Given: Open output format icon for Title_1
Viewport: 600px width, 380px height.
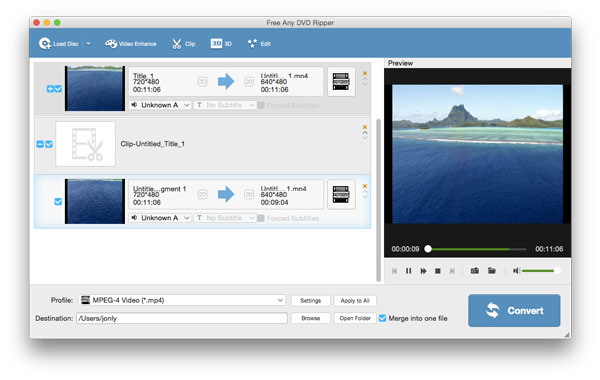Looking at the screenshot, I should (341, 82).
